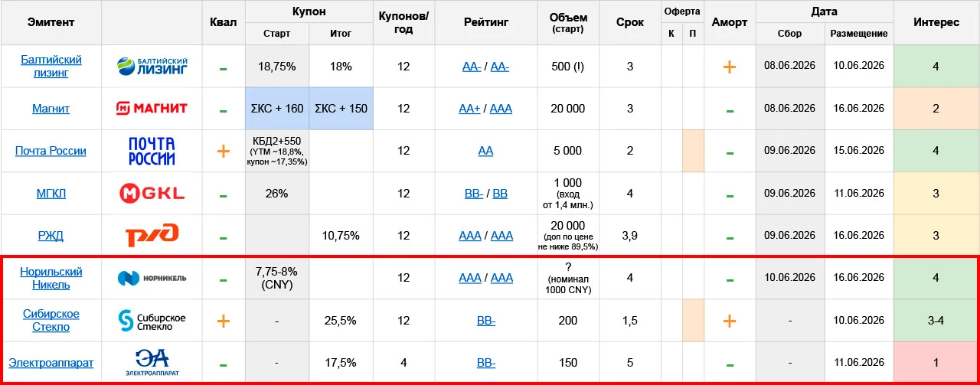Click the Срок column header
The image size is (980, 385).
coord(630,22)
